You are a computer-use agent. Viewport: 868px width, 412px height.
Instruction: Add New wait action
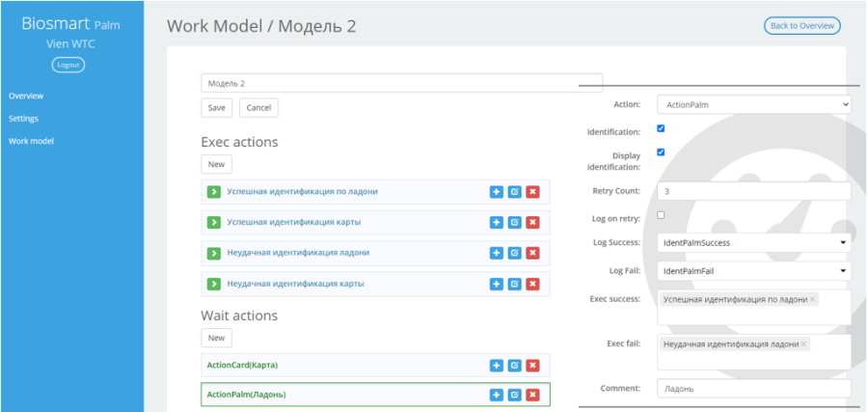coord(216,338)
